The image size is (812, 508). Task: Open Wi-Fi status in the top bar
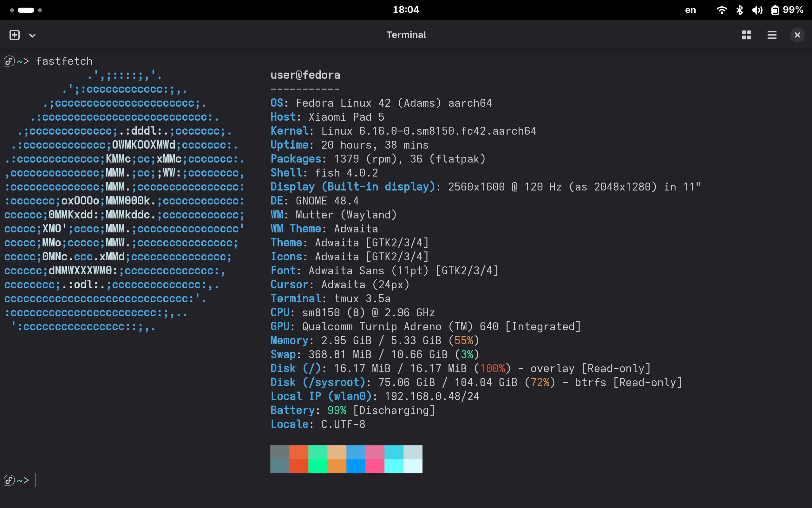[x=721, y=10]
